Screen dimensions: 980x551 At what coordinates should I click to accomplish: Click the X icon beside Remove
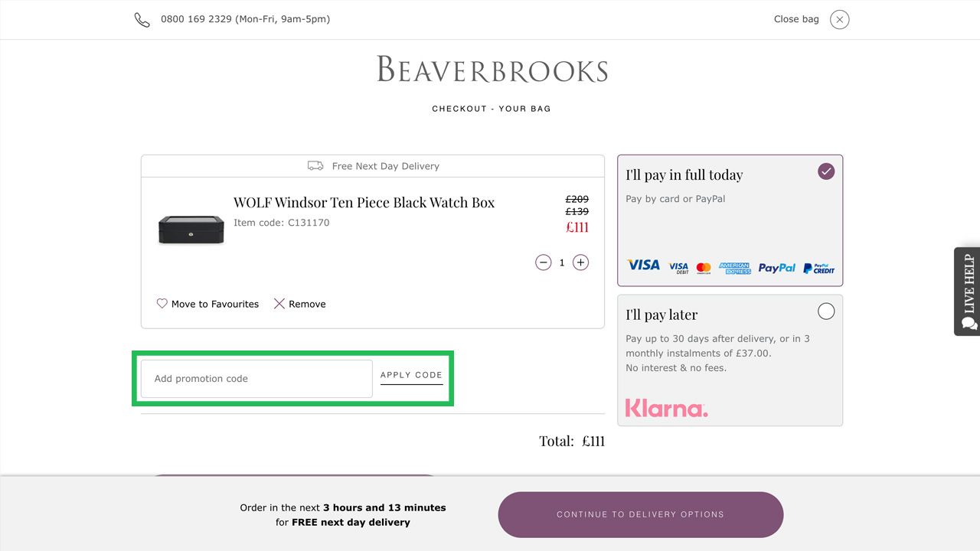click(x=279, y=304)
